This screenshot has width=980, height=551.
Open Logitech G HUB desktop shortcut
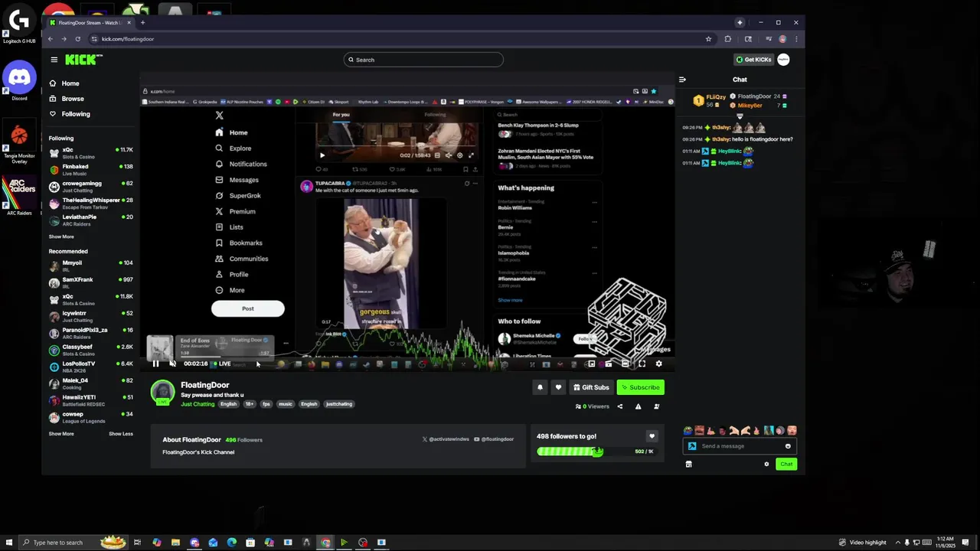(x=19, y=24)
